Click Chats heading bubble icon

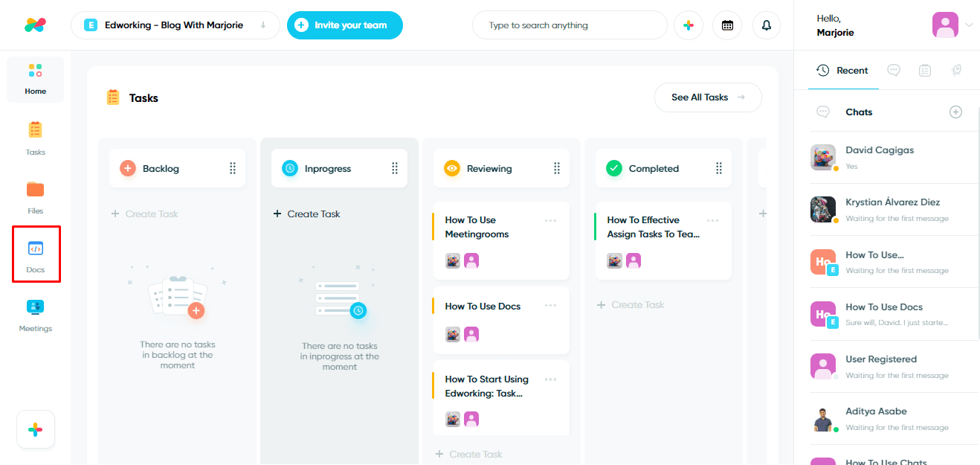[823, 112]
